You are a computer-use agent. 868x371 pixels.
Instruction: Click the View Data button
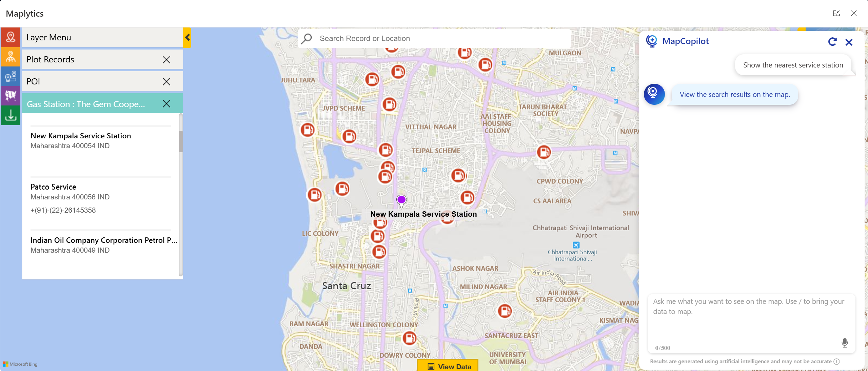[447, 367]
